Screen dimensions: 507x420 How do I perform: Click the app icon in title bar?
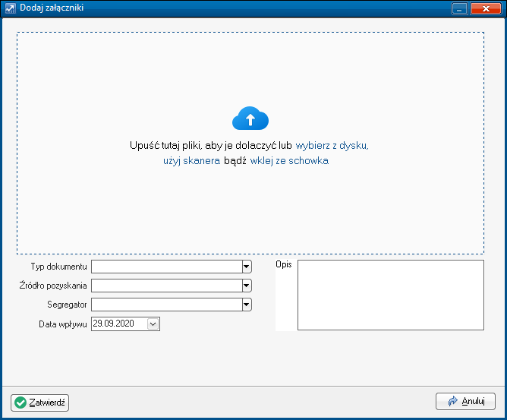11,8
